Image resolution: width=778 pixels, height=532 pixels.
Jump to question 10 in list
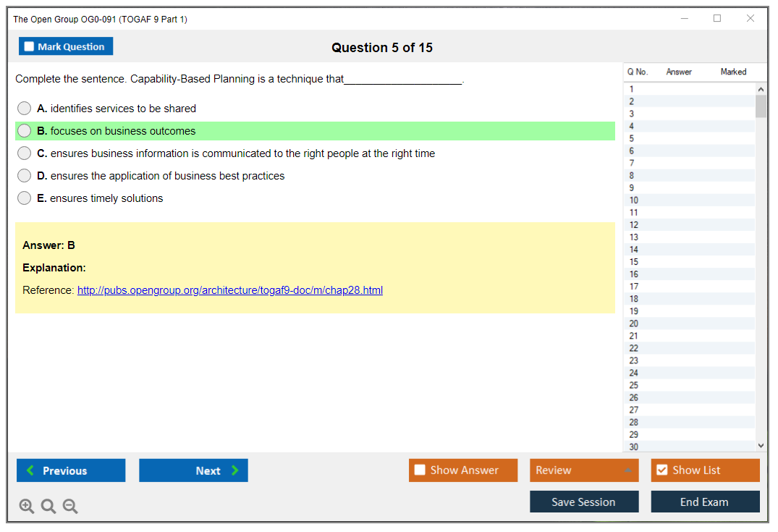click(634, 200)
